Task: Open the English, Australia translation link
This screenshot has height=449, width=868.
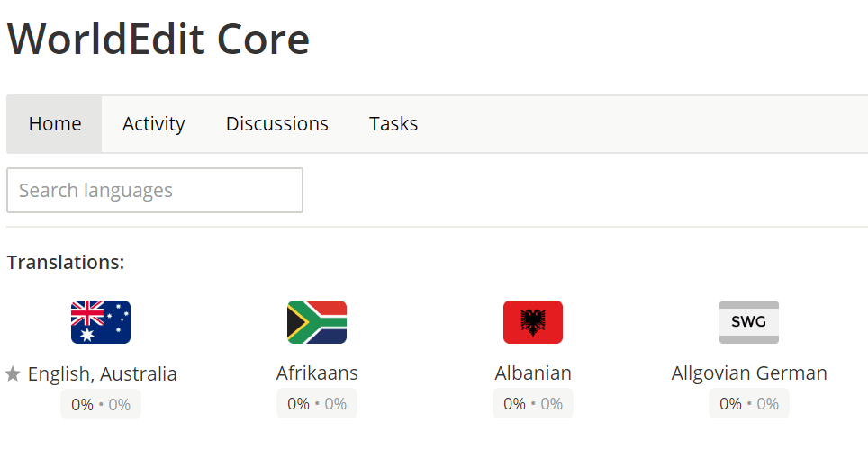Action: point(103,373)
